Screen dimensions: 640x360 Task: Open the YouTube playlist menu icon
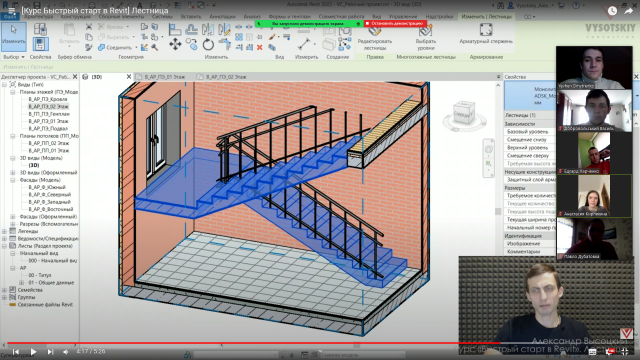[x=11, y=11]
